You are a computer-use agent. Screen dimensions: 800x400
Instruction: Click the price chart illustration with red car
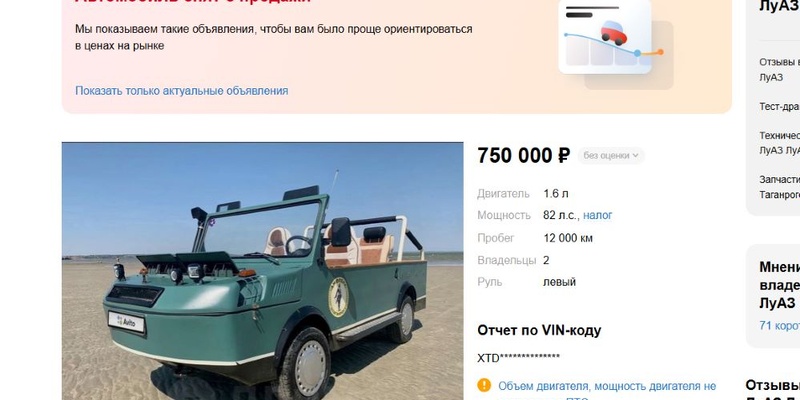615,45
